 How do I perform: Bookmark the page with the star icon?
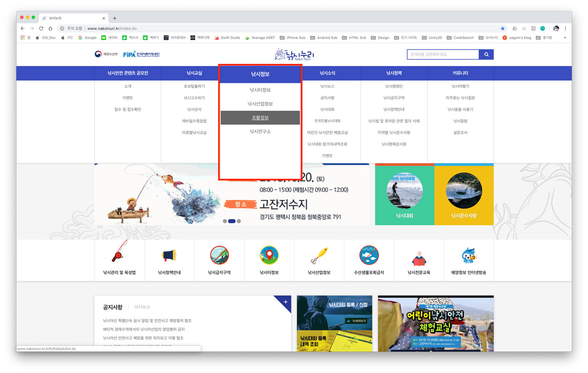pos(503,28)
